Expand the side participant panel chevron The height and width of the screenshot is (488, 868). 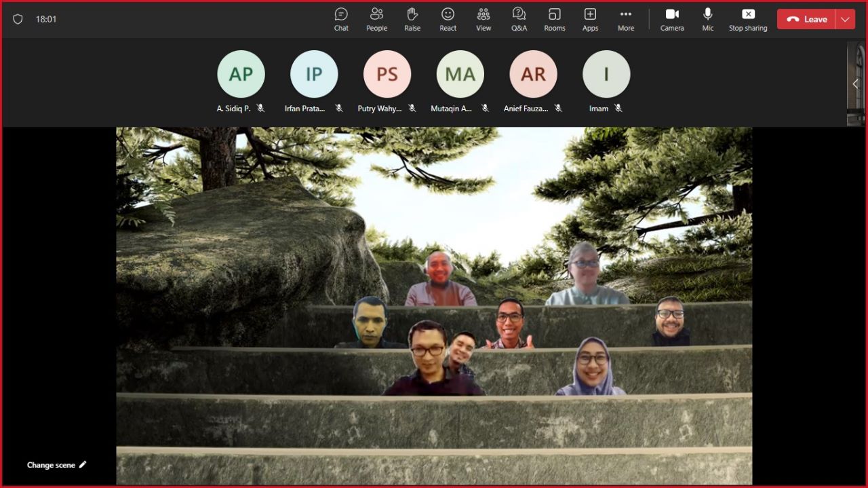coord(855,83)
